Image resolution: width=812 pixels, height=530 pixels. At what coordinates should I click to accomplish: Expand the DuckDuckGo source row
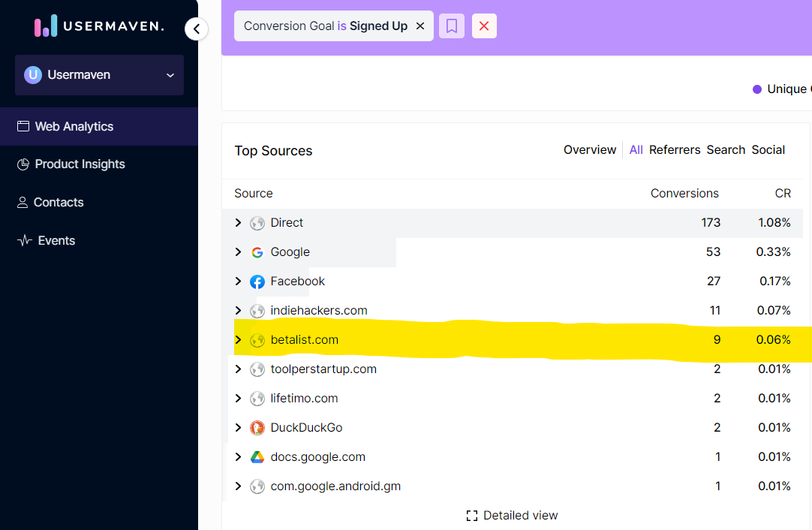[238, 428]
